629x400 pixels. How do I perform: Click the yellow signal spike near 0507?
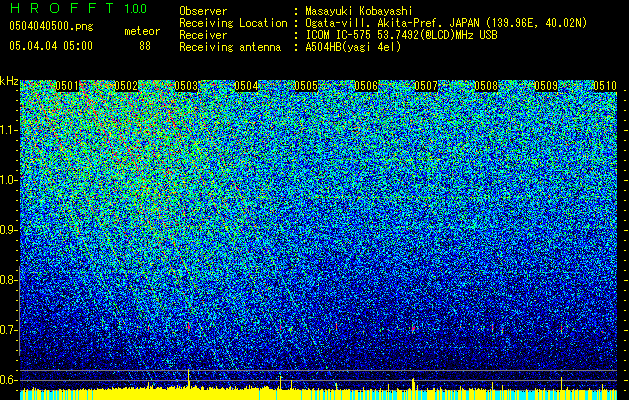[413, 384]
